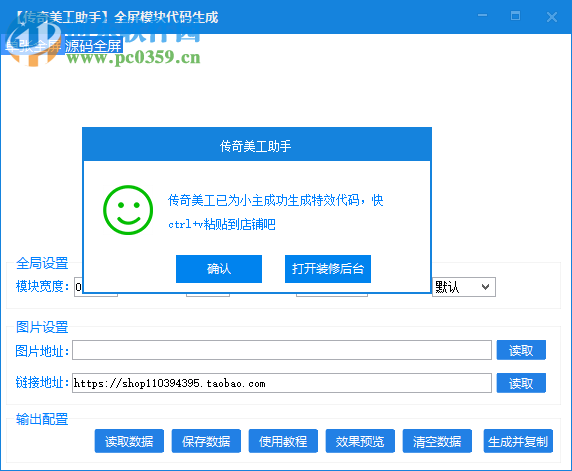Click the 链接地址 input field with taobao URL
The height and width of the screenshot is (471, 572).
click(x=282, y=383)
